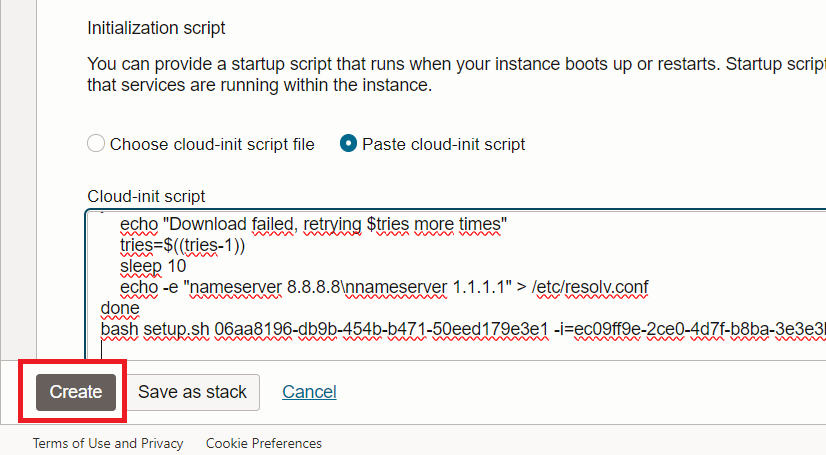Click the Cancel link
The width and height of the screenshot is (826, 455).
click(x=309, y=392)
